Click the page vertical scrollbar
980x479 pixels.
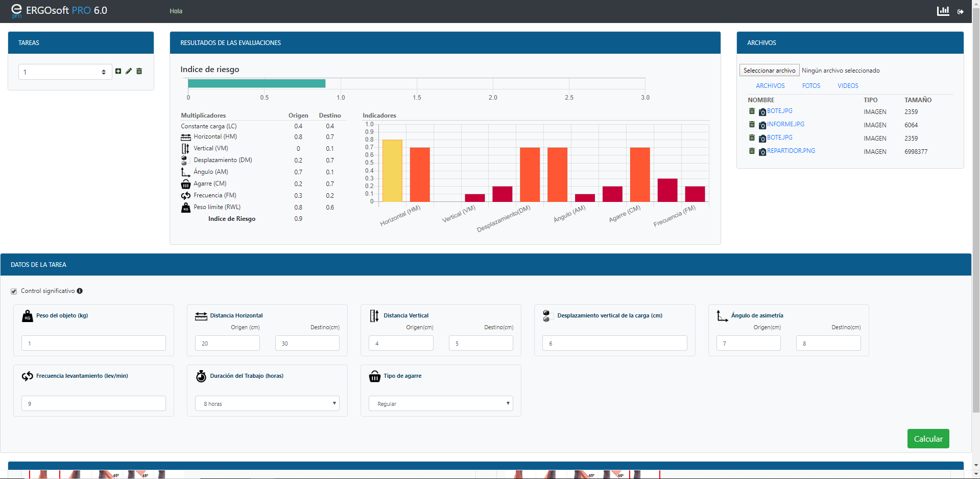coord(976,210)
